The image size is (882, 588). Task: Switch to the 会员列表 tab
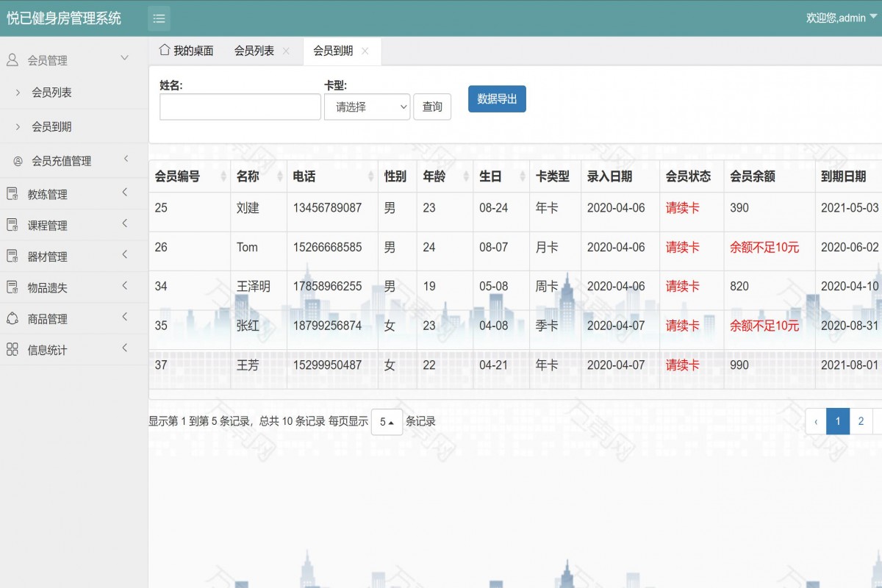point(254,51)
